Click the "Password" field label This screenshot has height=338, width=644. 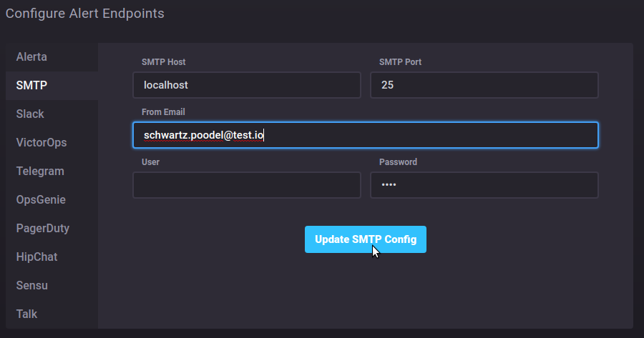point(398,162)
